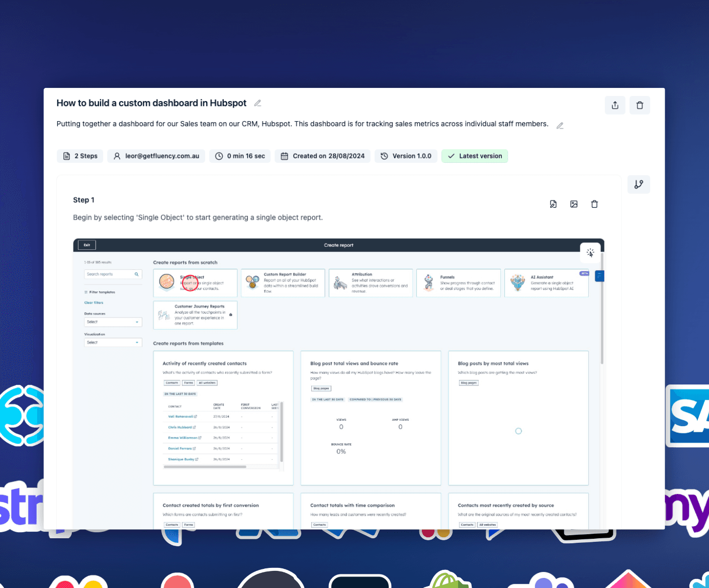The width and height of the screenshot is (709, 588).
Task: Click the 'IN THE LAST 30 DAYS' tag in Activity card
Action: pos(180,394)
